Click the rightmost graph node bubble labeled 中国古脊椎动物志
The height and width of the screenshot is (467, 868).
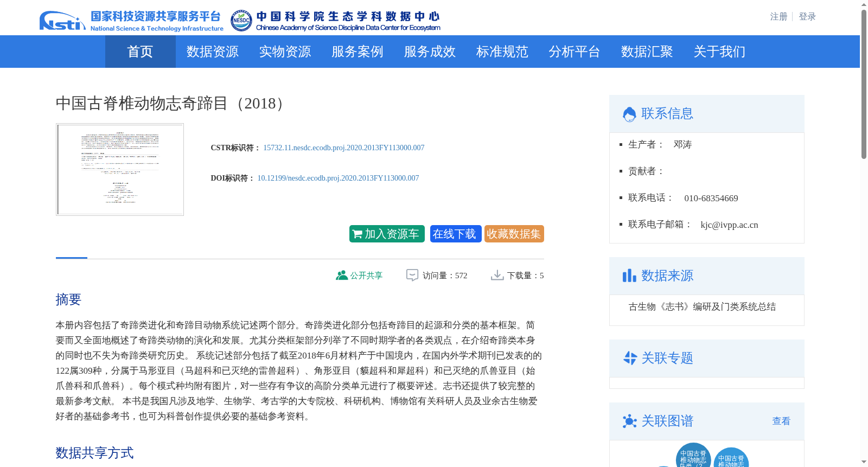click(731, 458)
